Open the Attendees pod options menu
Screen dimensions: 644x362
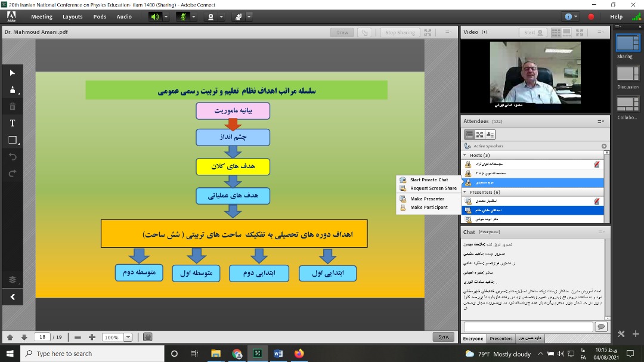(x=600, y=121)
